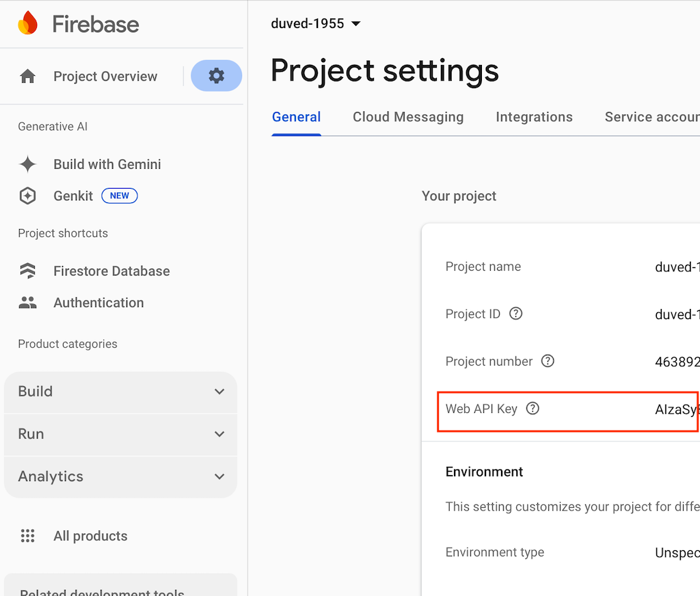Click the Web API Key label
The image size is (700, 596).
pos(481,409)
